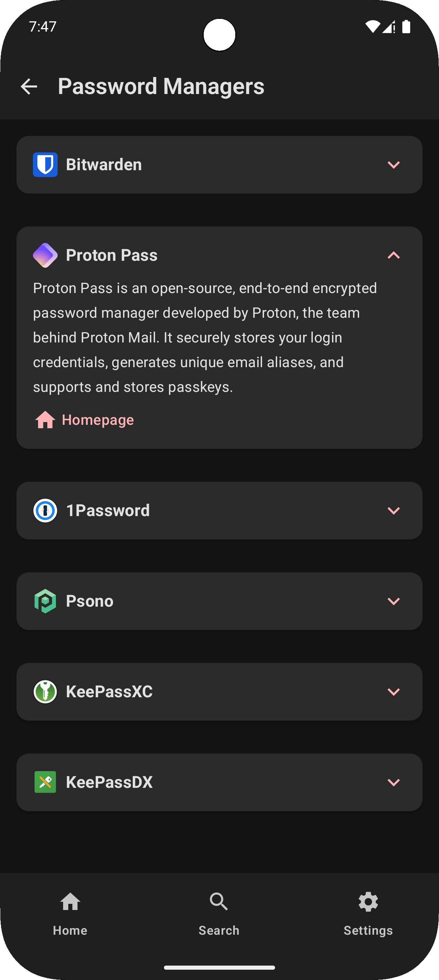
Task: Expand the Psono card chevron
Action: click(x=394, y=601)
